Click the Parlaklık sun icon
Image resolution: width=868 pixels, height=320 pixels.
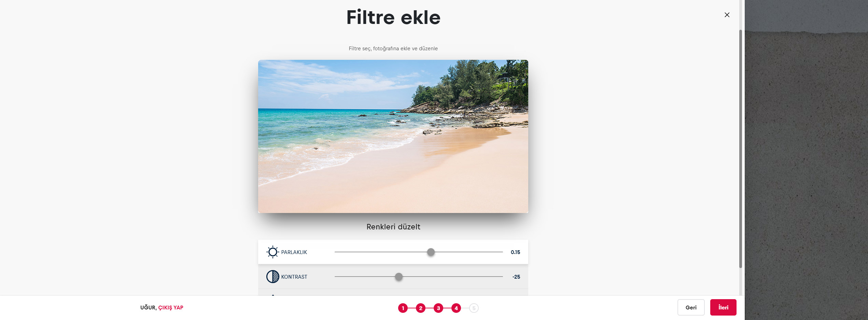[272, 252]
